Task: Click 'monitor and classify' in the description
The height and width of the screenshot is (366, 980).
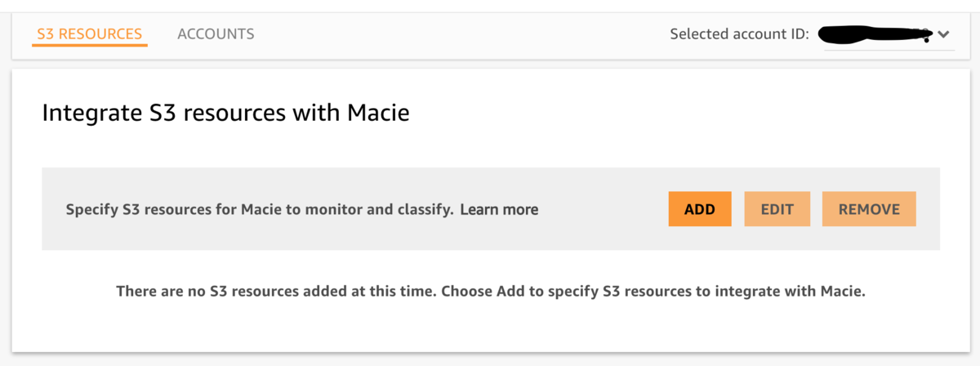Action: (x=384, y=209)
